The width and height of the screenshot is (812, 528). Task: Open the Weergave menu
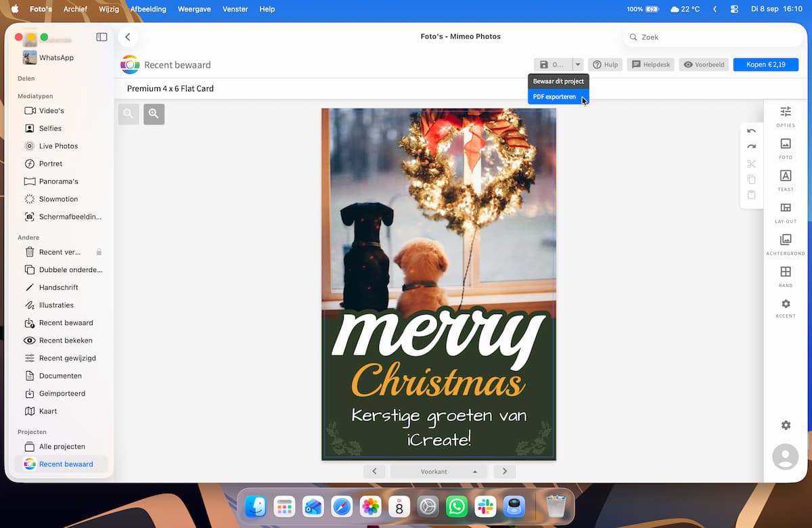pyautogui.click(x=194, y=9)
